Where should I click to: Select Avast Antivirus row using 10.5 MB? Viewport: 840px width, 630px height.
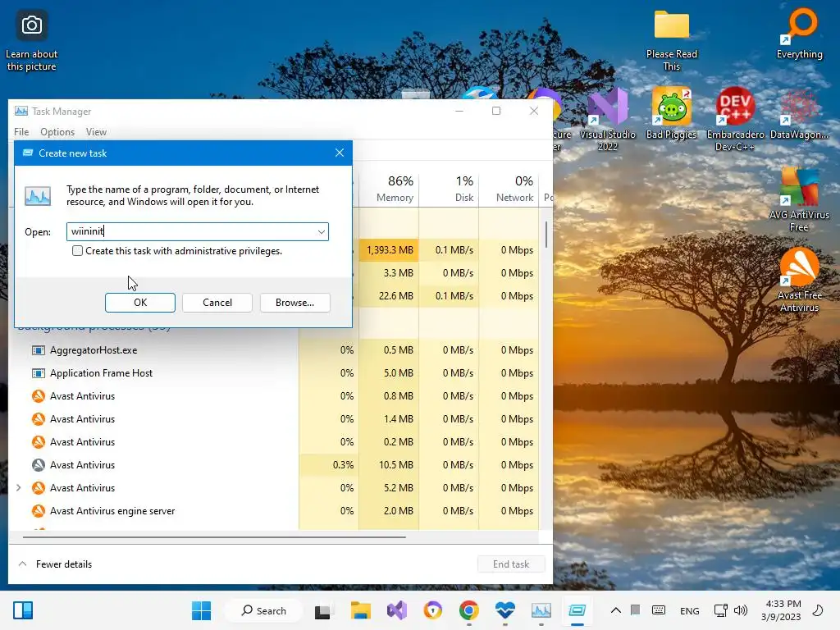point(273,465)
